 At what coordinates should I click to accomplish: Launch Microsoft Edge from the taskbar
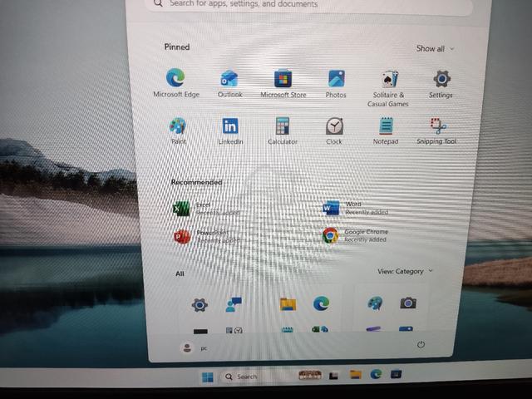376,374
